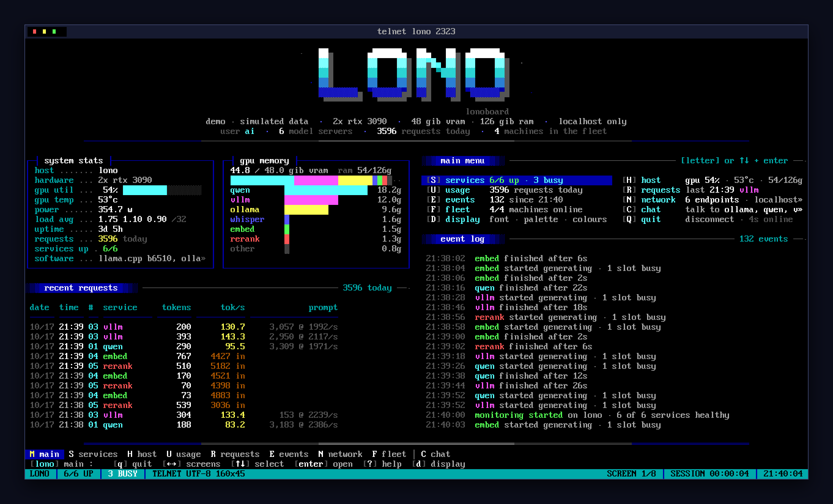Click the ollama yellow memory bar

[x=306, y=209]
